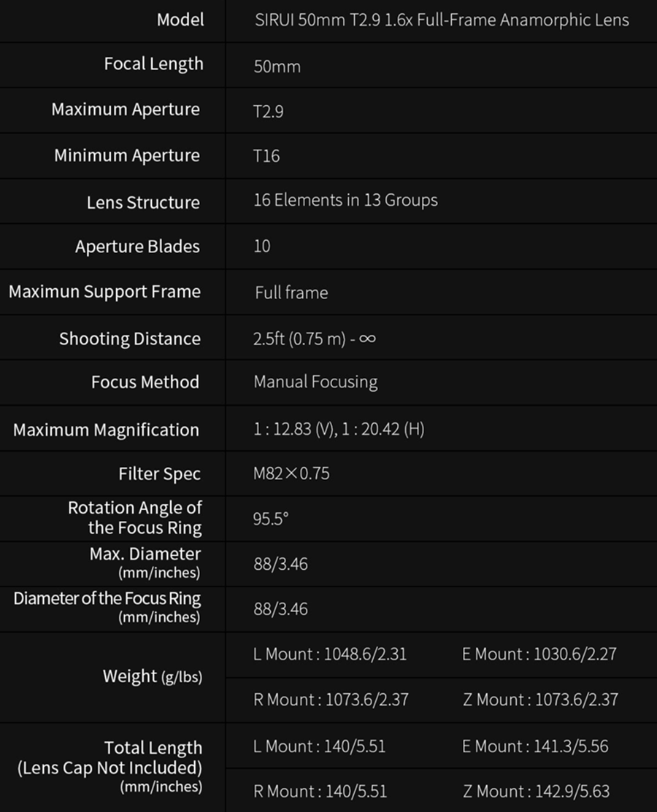Click the Focal Length label
The height and width of the screenshot is (812, 657).
153,64
